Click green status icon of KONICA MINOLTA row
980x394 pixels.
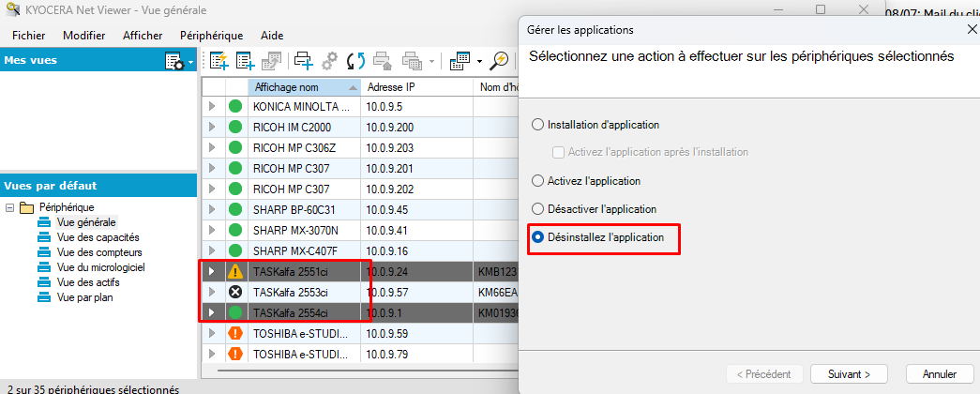[x=235, y=106]
